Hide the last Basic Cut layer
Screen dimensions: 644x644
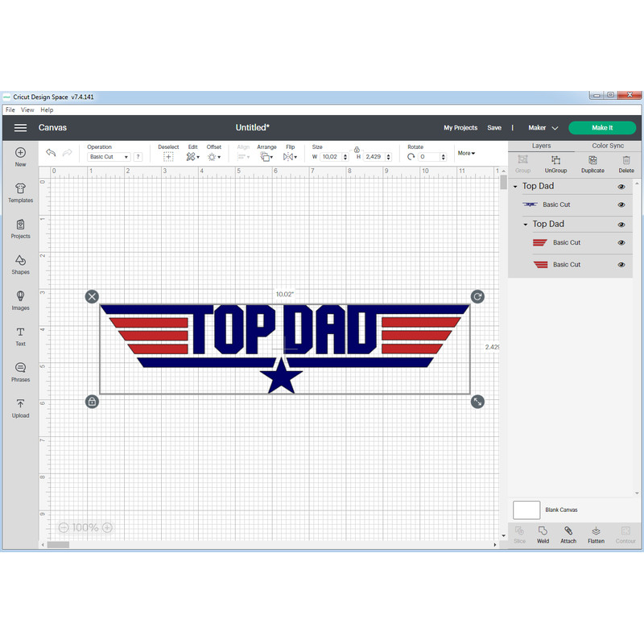click(x=621, y=265)
